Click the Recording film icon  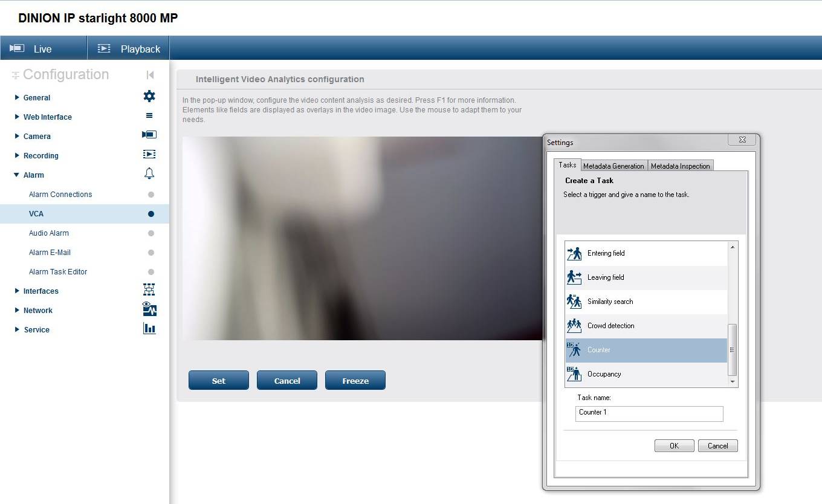point(149,154)
